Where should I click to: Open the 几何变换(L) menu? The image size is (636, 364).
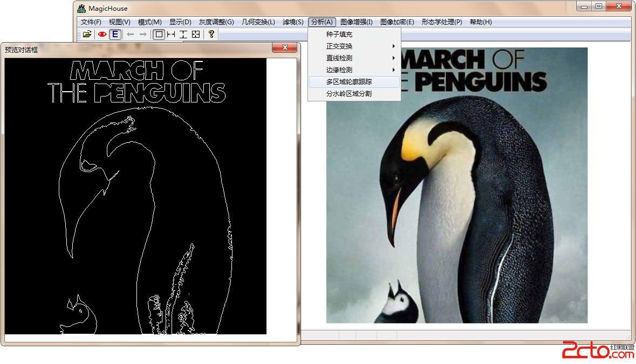258,22
